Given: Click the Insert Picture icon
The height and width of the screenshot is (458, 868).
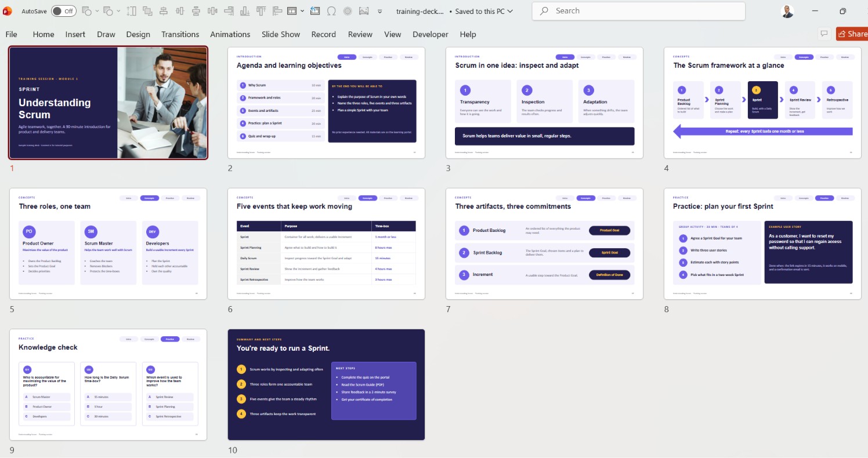Looking at the screenshot, I should pyautogui.click(x=363, y=11).
